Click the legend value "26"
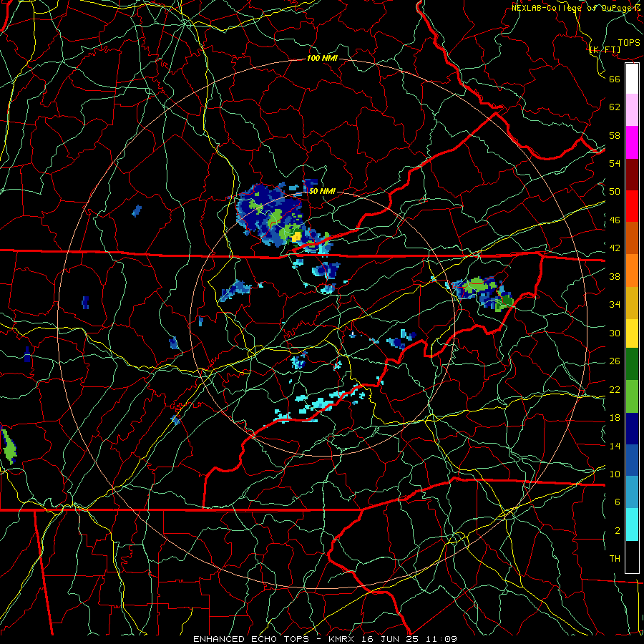The width and height of the screenshot is (644, 644). pyautogui.click(x=615, y=361)
